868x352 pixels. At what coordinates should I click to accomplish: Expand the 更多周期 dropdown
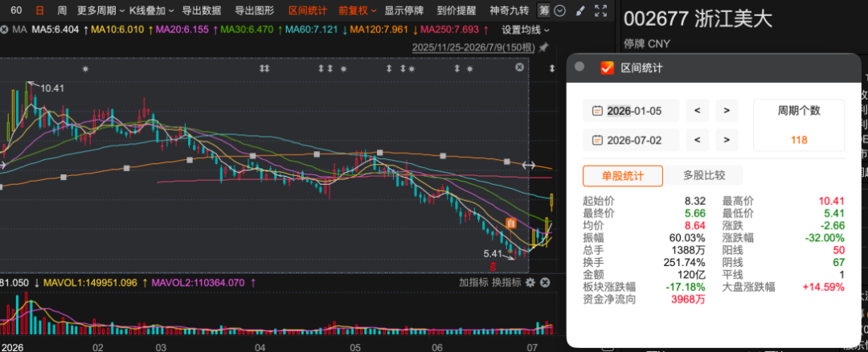click(x=100, y=10)
